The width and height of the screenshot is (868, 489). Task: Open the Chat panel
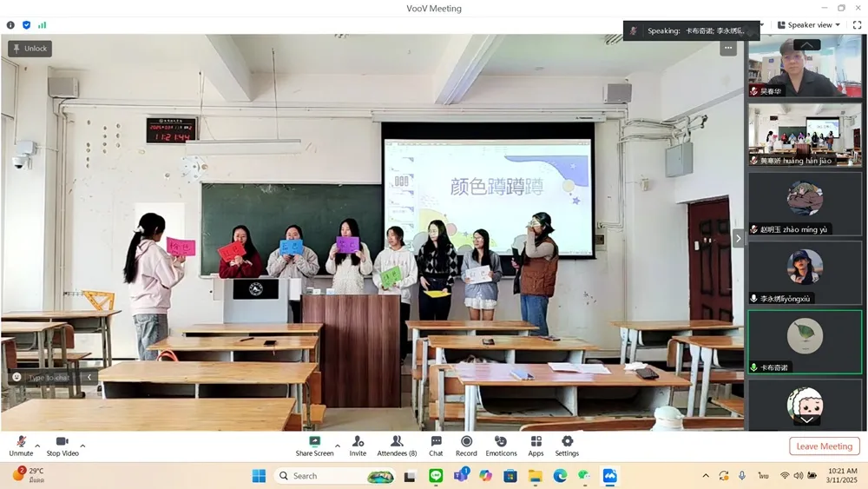[x=437, y=446]
